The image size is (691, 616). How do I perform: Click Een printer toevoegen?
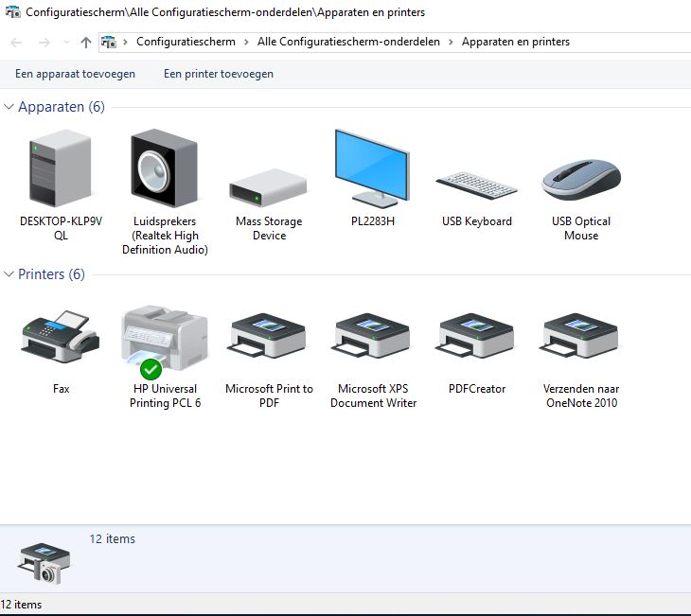click(x=218, y=74)
